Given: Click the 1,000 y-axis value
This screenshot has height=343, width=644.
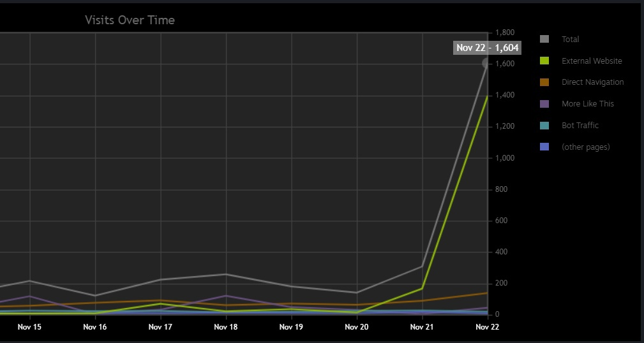Looking at the screenshot, I should 505,158.
